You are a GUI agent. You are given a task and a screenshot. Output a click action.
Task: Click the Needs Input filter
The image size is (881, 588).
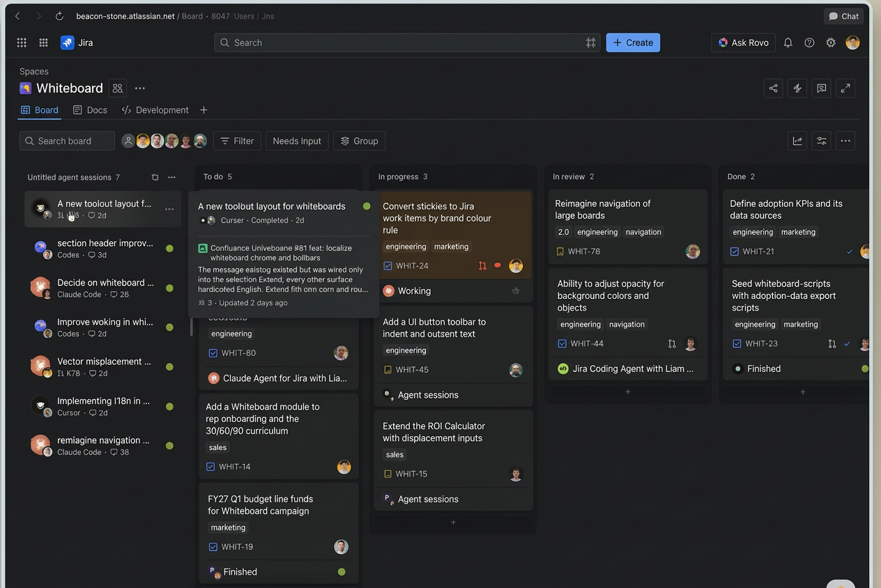[x=297, y=141]
